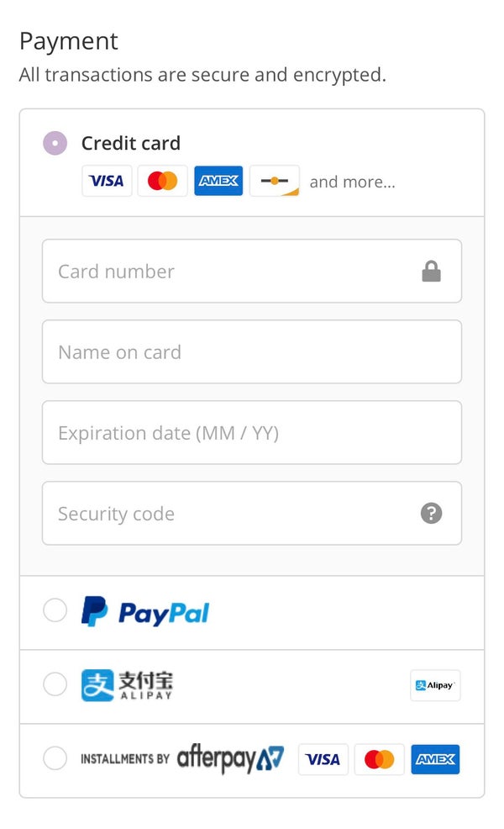Click the AMEX icon under Credit card
Image resolution: width=504 pixels, height=829 pixels.
click(x=218, y=181)
